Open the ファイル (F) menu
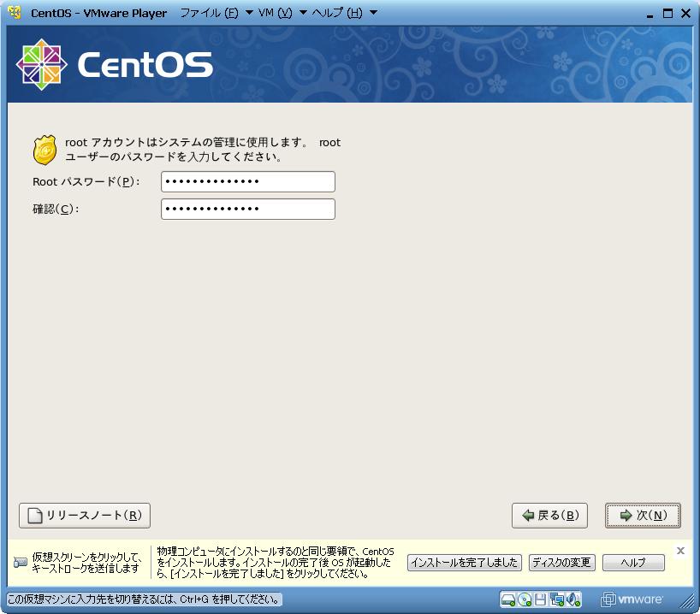The height and width of the screenshot is (614, 700). [x=209, y=13]
